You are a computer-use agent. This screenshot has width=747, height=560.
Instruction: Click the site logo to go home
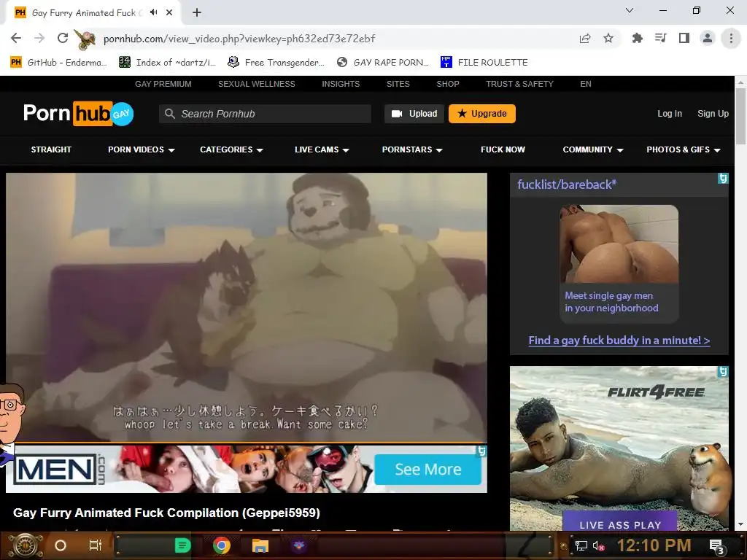[x=79, y=113]
